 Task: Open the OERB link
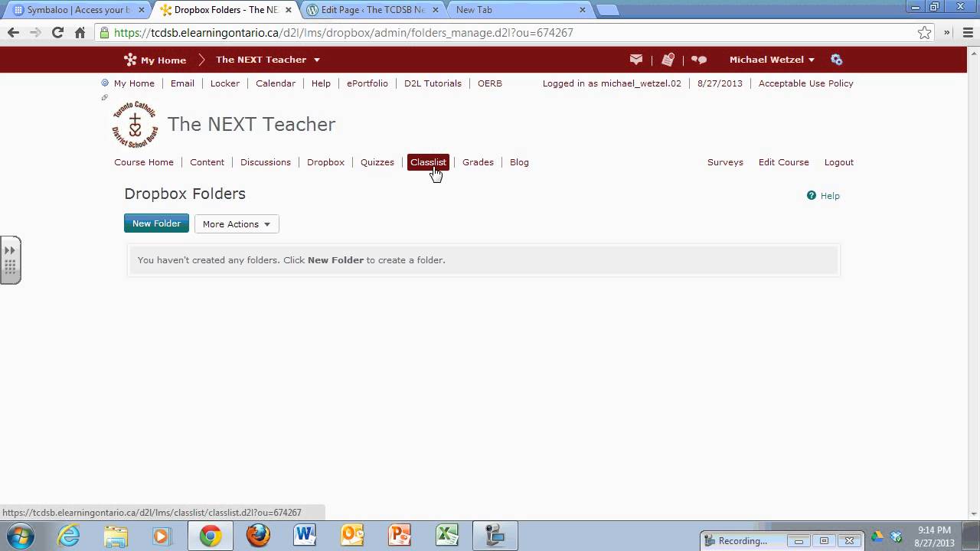tap(490, 83)
